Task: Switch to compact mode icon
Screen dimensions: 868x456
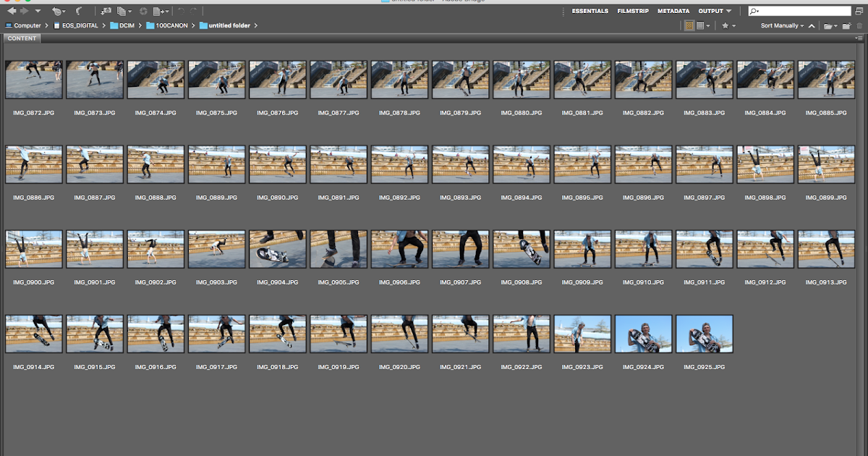Action: pos(860,12)
